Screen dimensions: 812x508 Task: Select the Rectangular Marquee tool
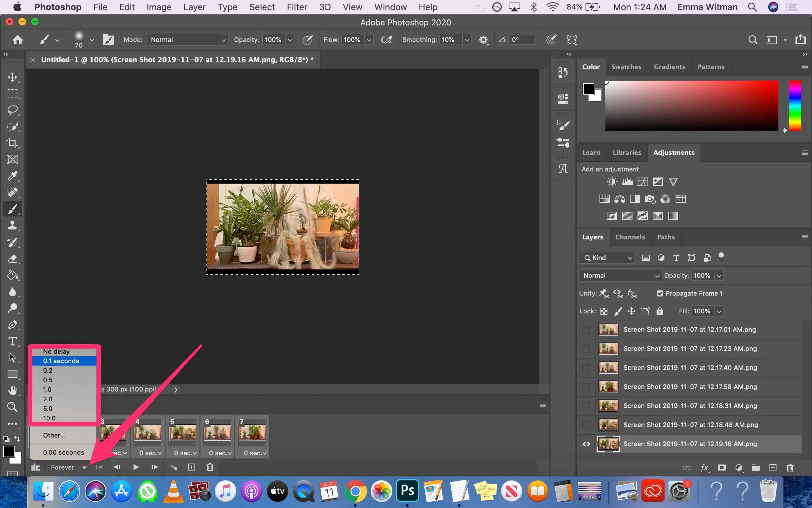point(12,93)
